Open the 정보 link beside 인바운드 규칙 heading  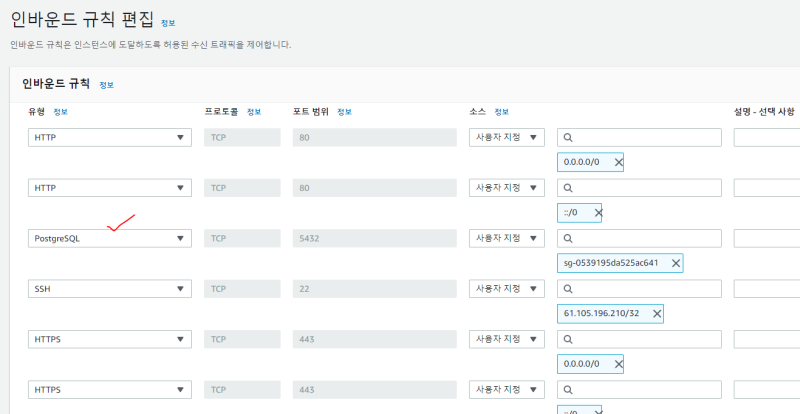(x=106, y=85)
